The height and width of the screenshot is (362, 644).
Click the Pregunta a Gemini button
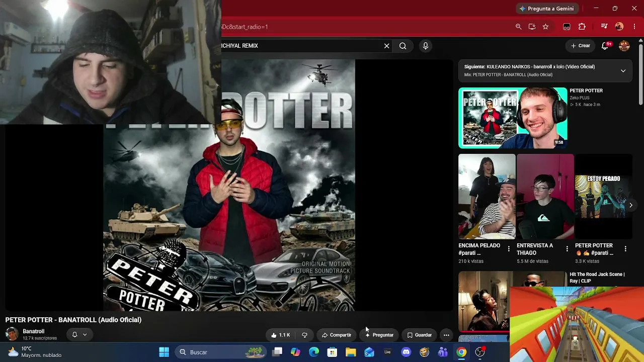546,9
